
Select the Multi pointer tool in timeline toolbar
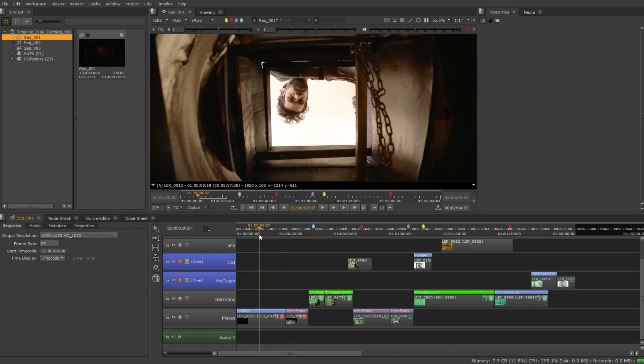click(156, 228)
